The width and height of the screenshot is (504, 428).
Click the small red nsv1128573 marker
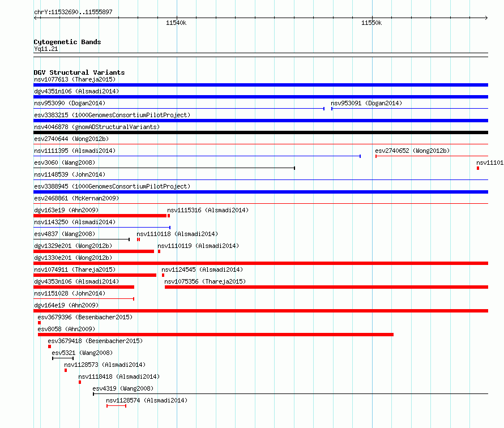pyautogui.click(x=66, y=370)
